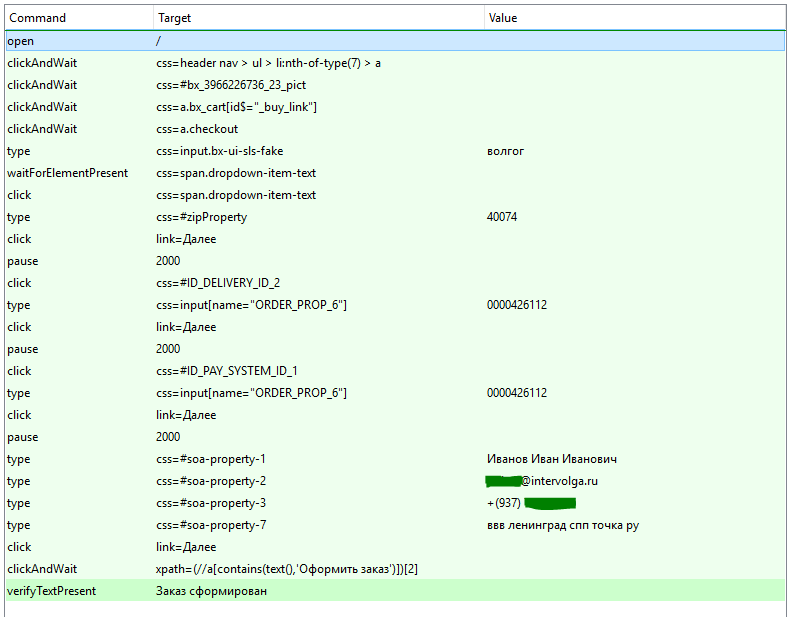Select target "css=#soa-property-1"

(x=211, y=459)
